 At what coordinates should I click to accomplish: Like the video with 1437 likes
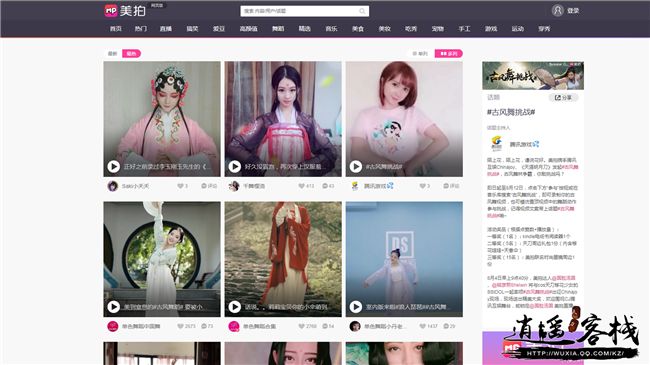coord(422,326)
